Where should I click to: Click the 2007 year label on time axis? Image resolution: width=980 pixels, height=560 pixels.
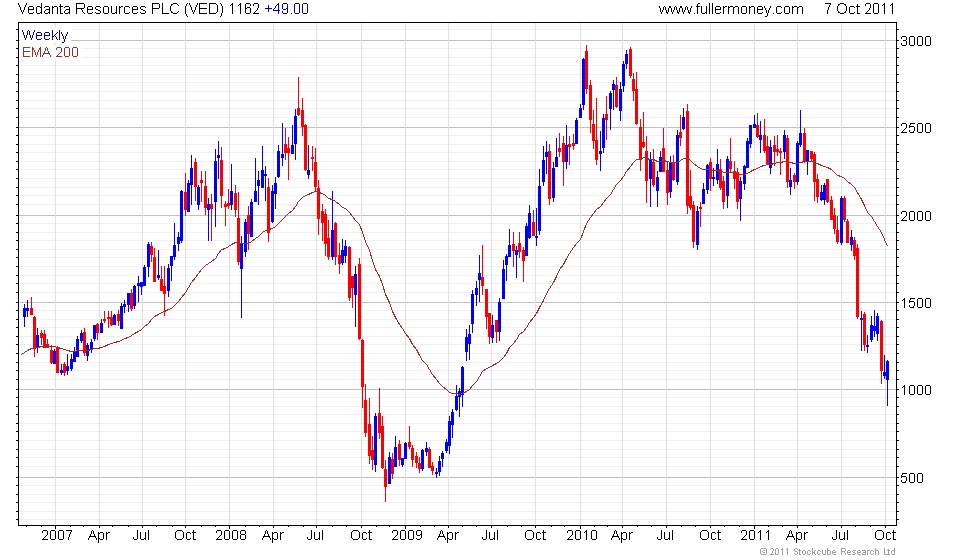[57, 536]
